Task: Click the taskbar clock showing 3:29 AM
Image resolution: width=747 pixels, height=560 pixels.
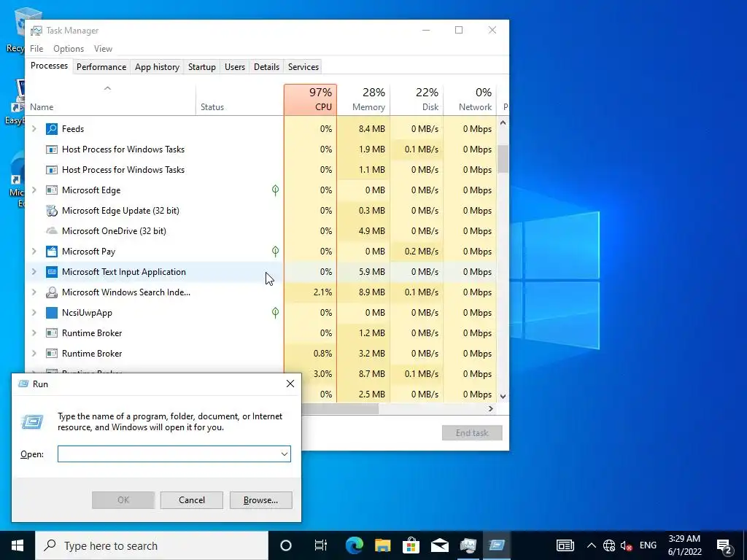Action: pyautogui.click(x=684, y=545)
